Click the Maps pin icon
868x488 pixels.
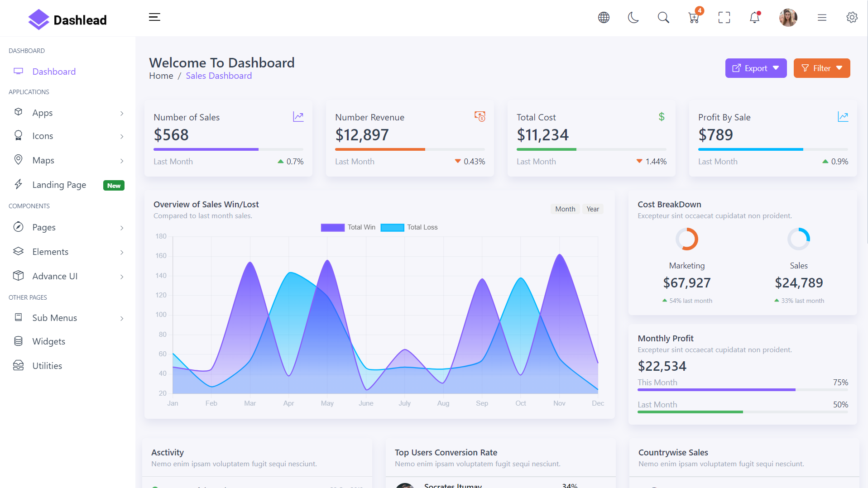pyautogui.click(x=18, y=159)
